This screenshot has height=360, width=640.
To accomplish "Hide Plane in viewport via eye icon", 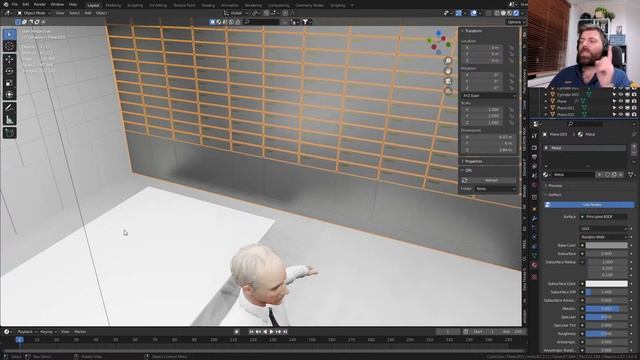I will pyautogui.click(x=621, y=101).
